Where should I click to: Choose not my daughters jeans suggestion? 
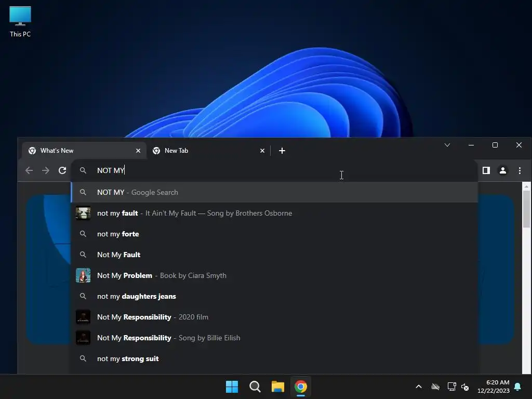tap(274, 296)
